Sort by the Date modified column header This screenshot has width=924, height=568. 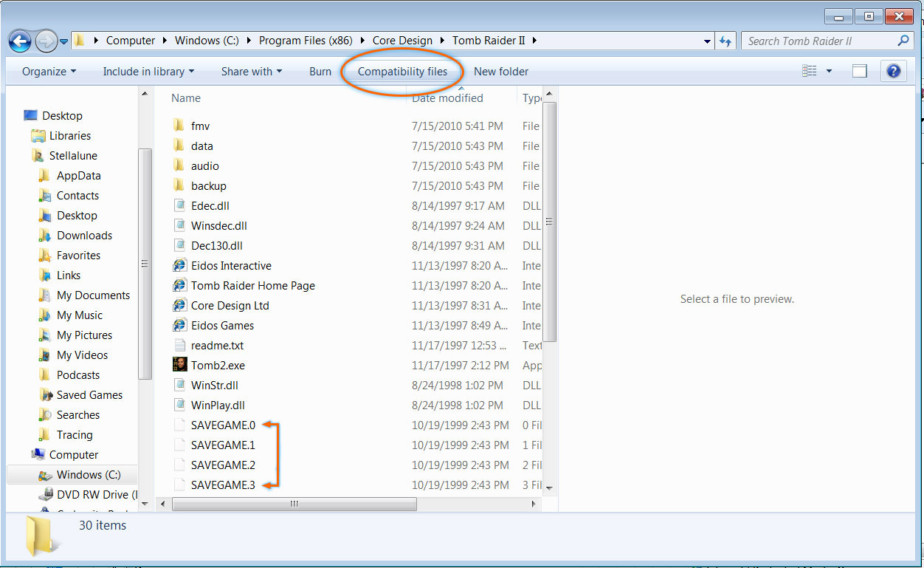[x=447, y=98]
